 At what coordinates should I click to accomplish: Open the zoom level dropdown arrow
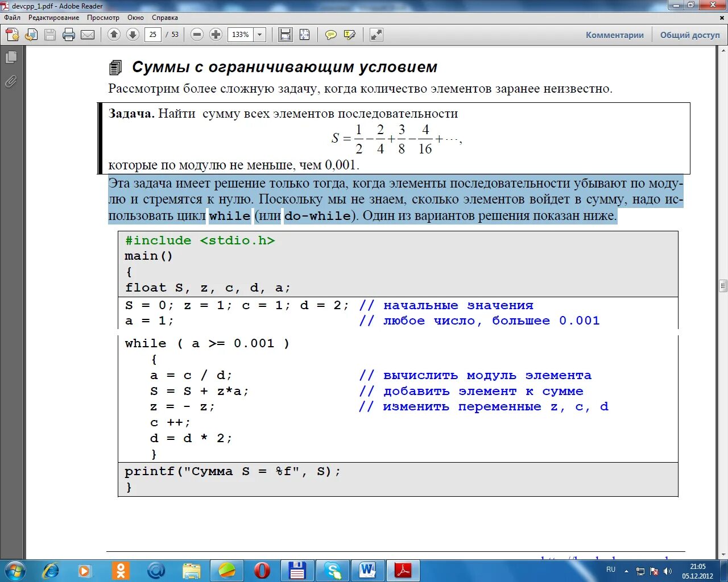(260, 35)
